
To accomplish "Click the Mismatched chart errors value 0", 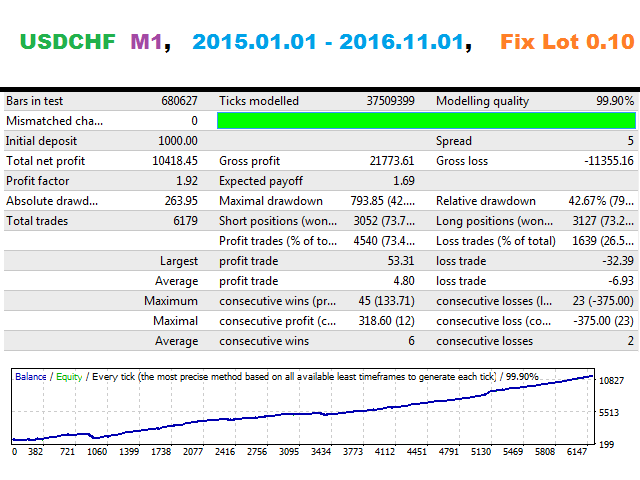I will (194, 121).
